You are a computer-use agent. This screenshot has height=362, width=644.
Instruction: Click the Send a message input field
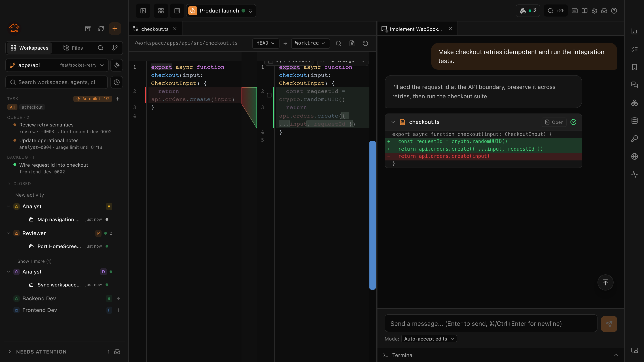pos(491,324)
